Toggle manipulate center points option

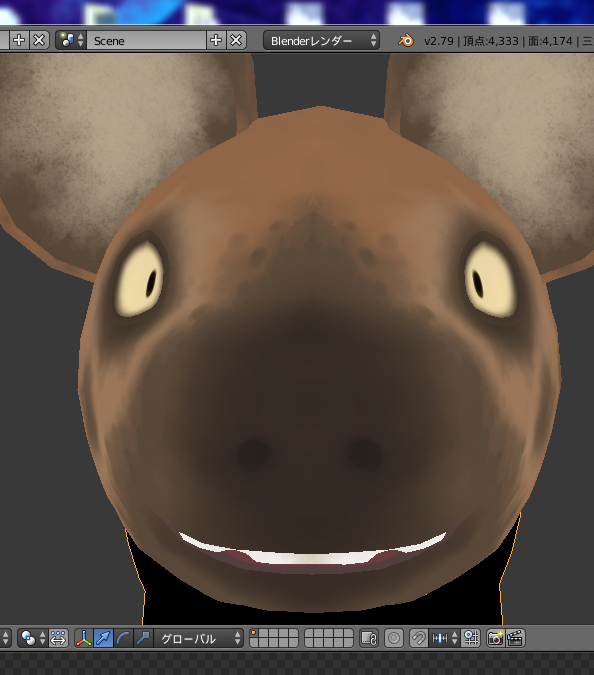(58, 638)
